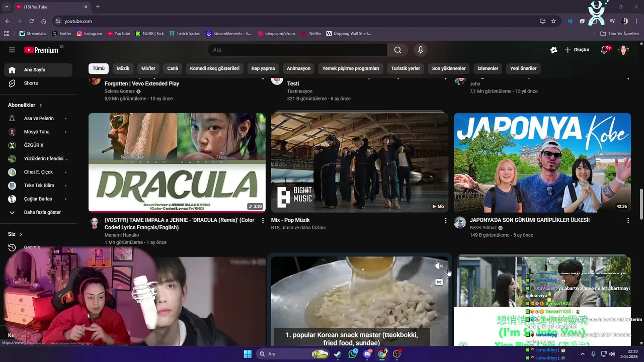This screenshot has height=362, width=644.
Task: Select Yemek pişirme programları chip
Action: tap(351, 68)
